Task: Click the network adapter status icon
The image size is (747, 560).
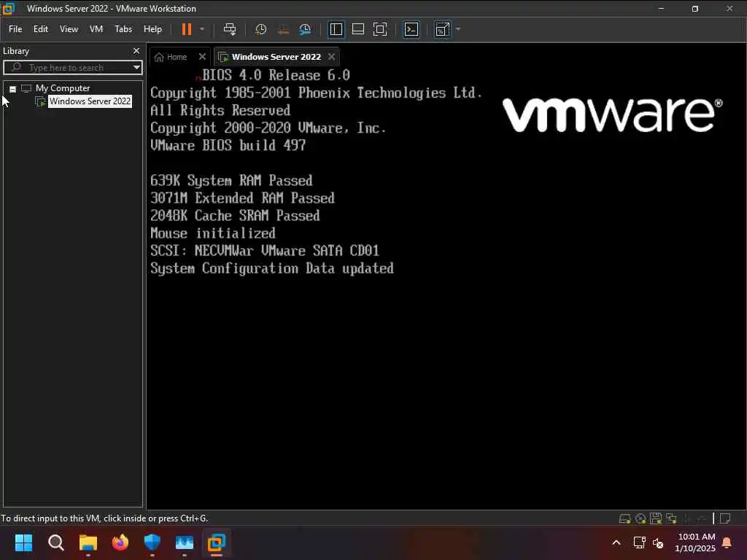Action: [671, 518]
